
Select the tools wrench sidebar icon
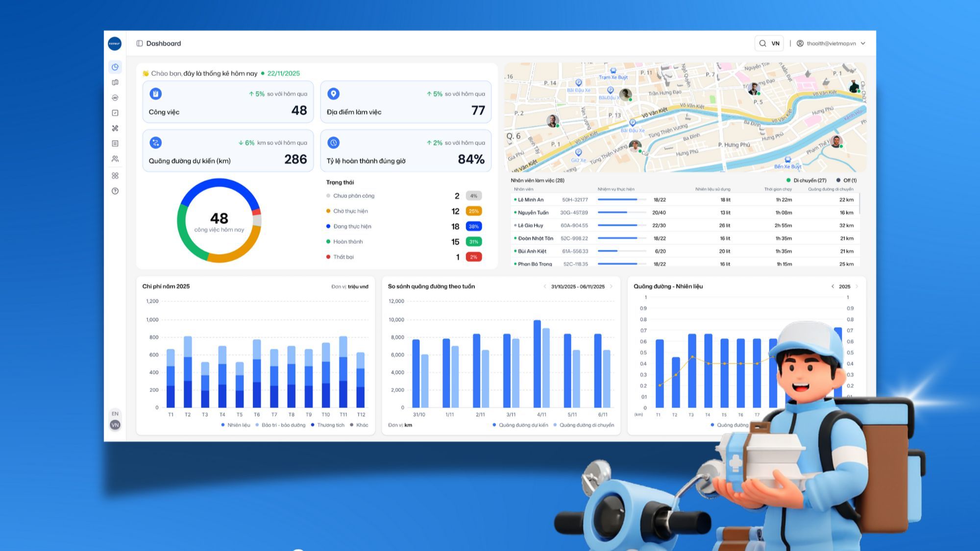115,128
